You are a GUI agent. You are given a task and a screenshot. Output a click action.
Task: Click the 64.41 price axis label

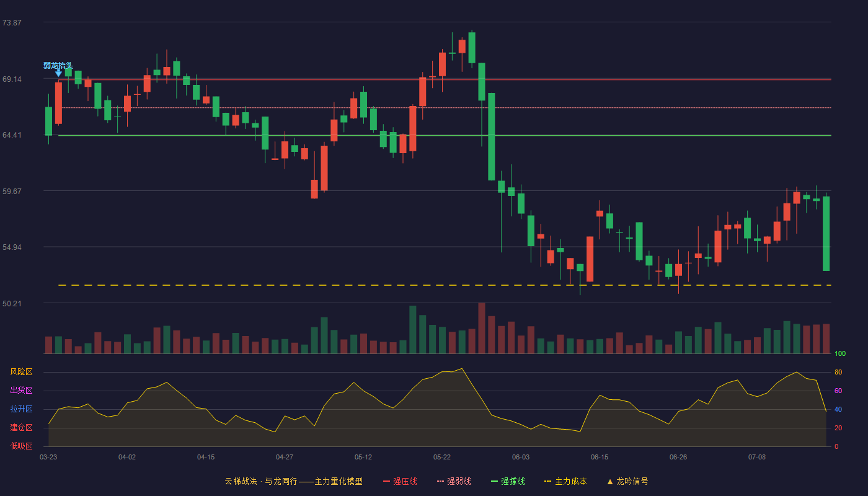[12, 135]
